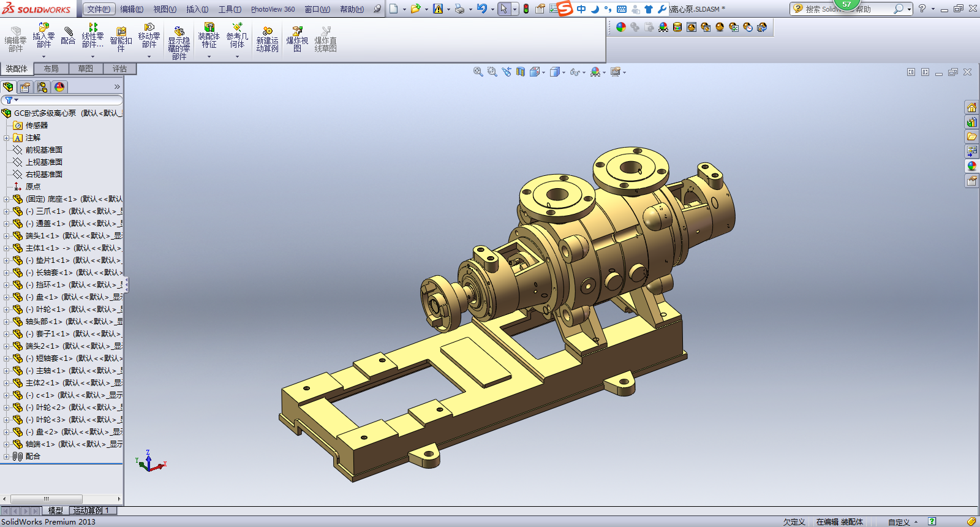The width and height of the screenshot is (980, 527).
Task: Click the Save icon in the top toolbar
Action: pos(438,9)
